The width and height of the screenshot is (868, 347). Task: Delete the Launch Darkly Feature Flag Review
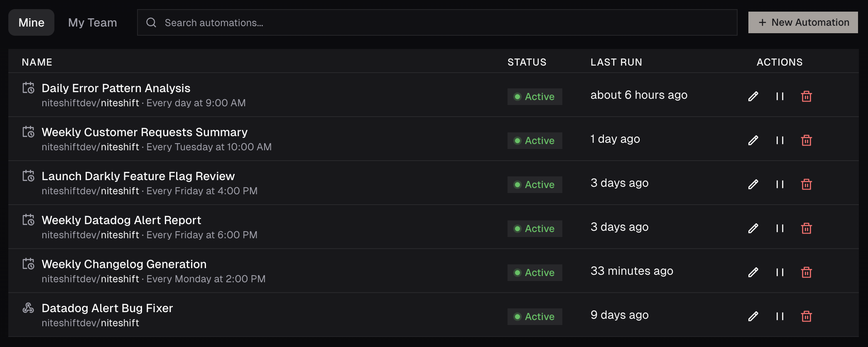pos(806,185)
